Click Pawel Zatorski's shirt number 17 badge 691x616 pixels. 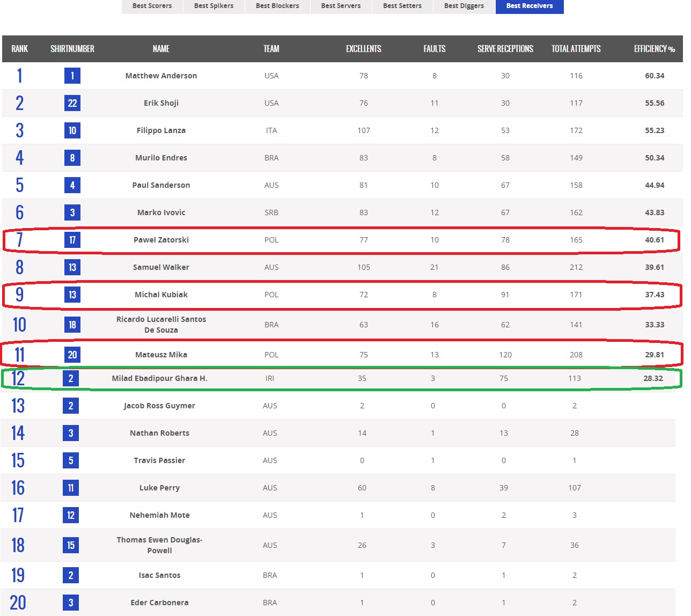click(72, 240)
